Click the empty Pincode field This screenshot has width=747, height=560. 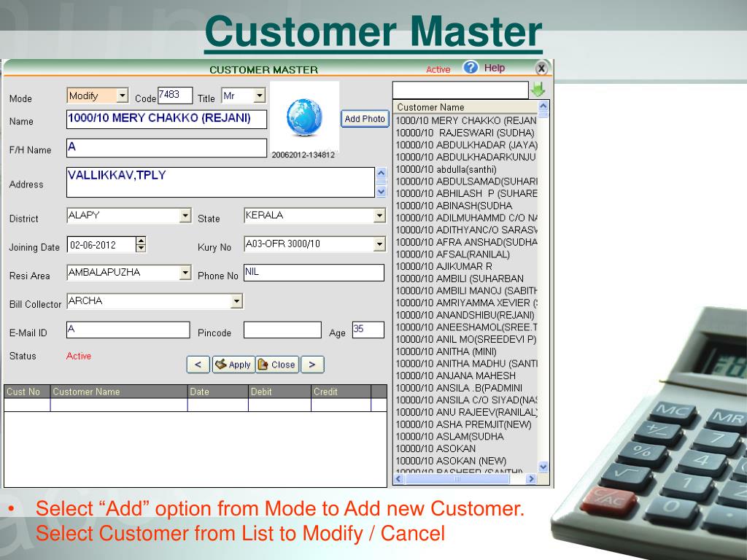282,330
